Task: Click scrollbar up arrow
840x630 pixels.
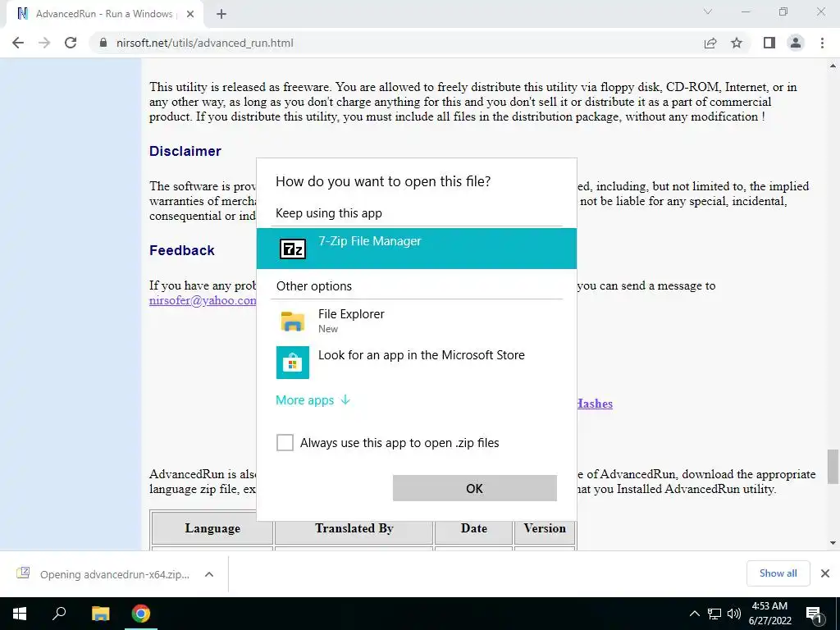Action: [x=833, y=66]
